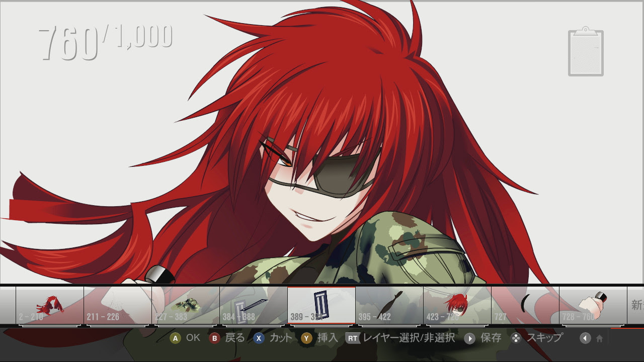Click the clipboard icon in the upper corner

coord(586,51)
